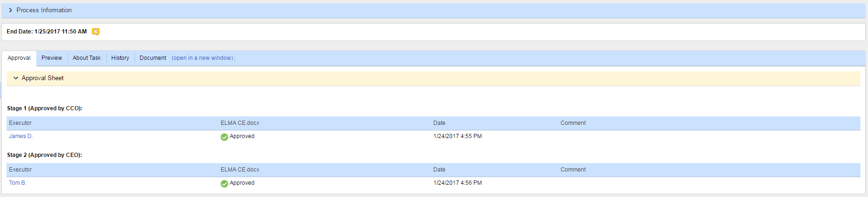
Task: Click the yellow clock icon beside End Date
Action: pyautogui.click(x=96, y=32)
